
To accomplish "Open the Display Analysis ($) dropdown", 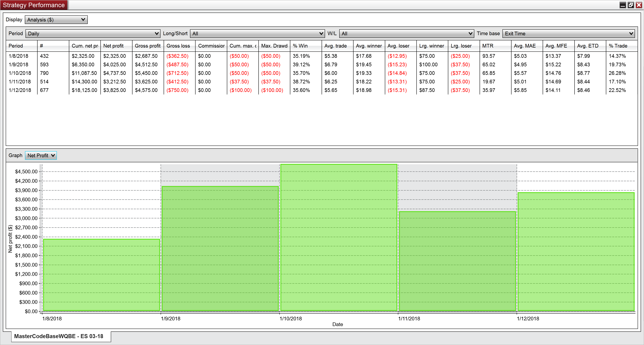I will (x=56, y=20).
